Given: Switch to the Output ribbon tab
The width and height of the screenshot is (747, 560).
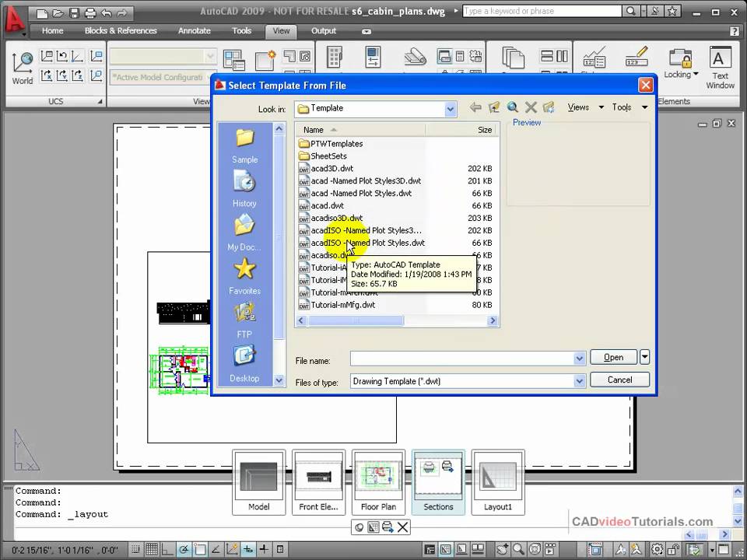Looking at the screenshot, I should [x=324, y=31].
